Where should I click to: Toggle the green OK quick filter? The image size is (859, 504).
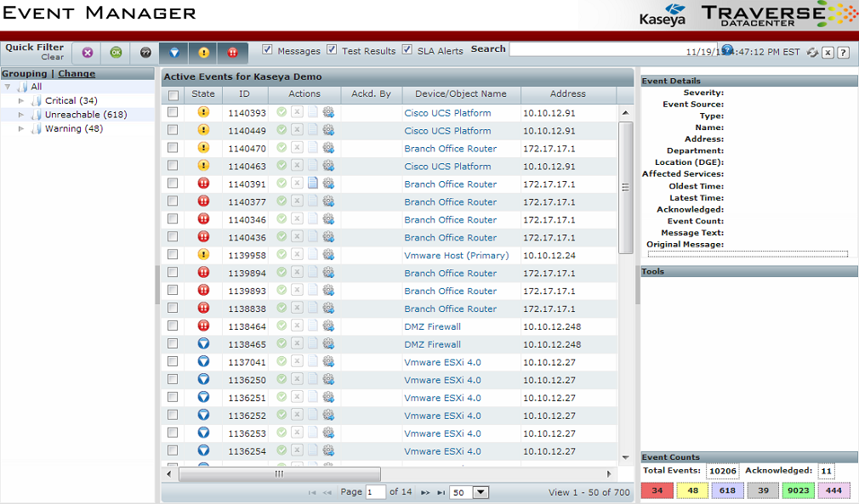pos(116,53)
